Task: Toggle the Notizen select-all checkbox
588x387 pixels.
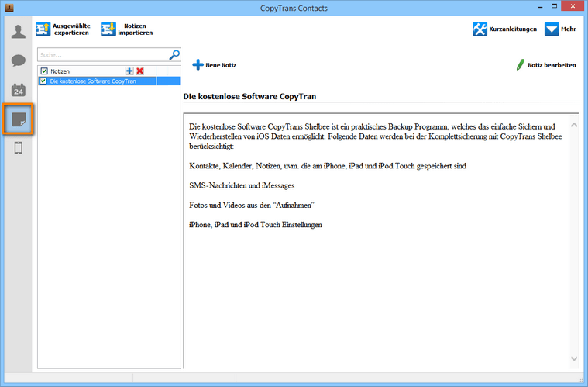Action: pos(44,71)
